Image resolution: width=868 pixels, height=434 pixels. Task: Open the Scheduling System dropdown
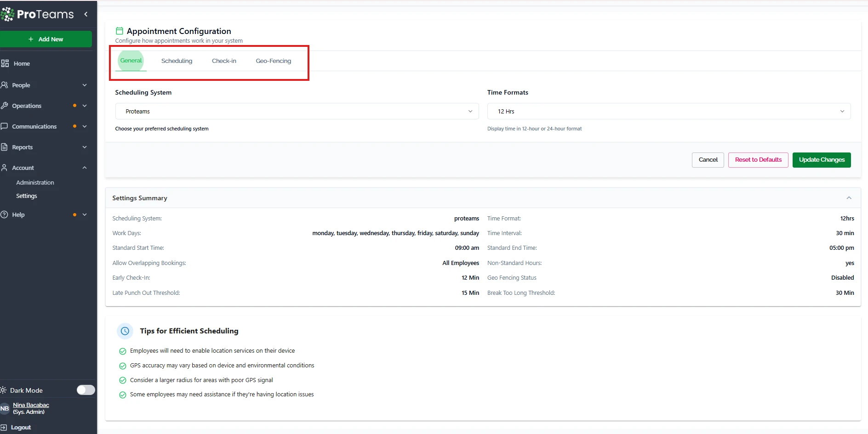297,111
